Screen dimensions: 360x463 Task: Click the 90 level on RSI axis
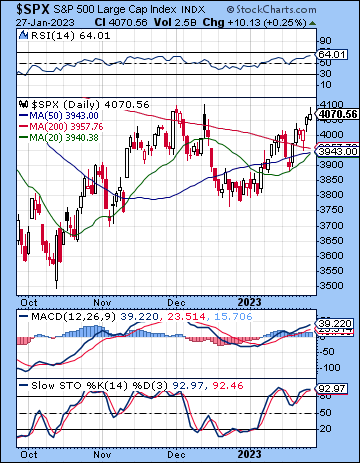[325, 41]
